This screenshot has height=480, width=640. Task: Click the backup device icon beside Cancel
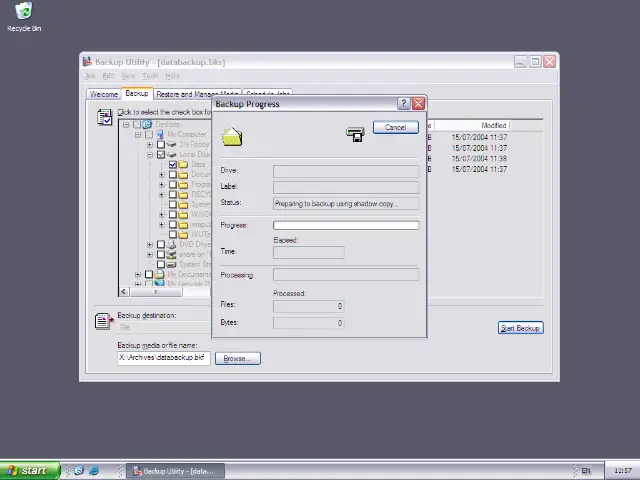[x=355, y=134]
